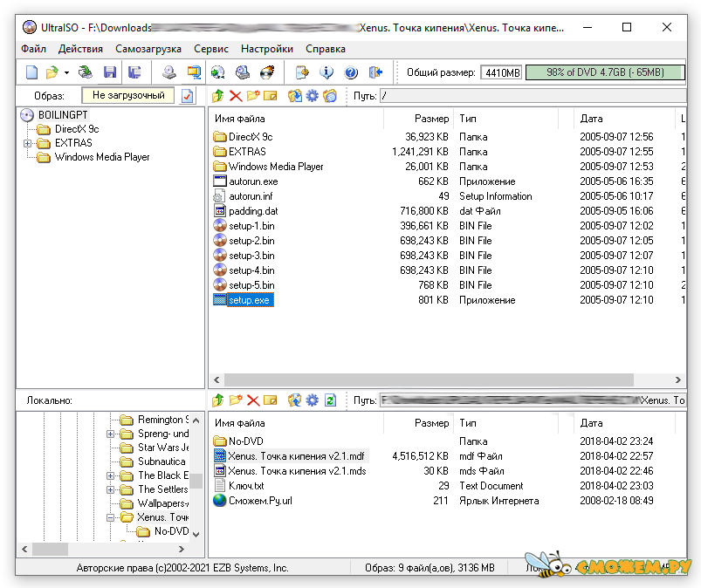Click the image Путь path field

pos(533,96)
